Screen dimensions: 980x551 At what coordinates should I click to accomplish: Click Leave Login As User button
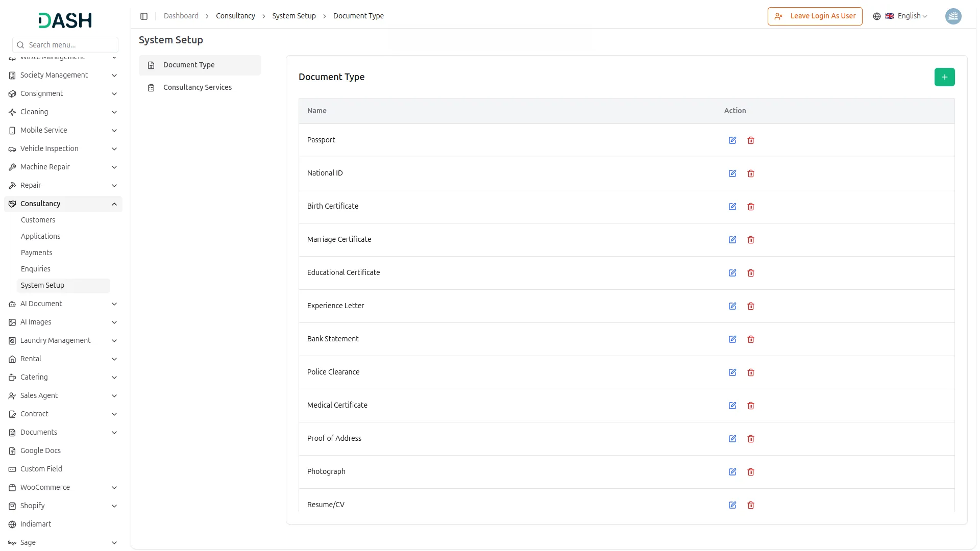[815, 16]
